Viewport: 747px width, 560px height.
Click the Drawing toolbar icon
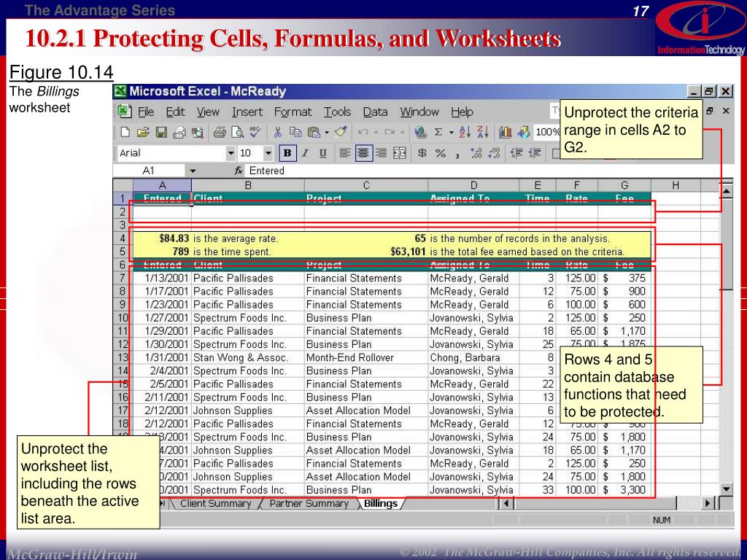[523, 133]
